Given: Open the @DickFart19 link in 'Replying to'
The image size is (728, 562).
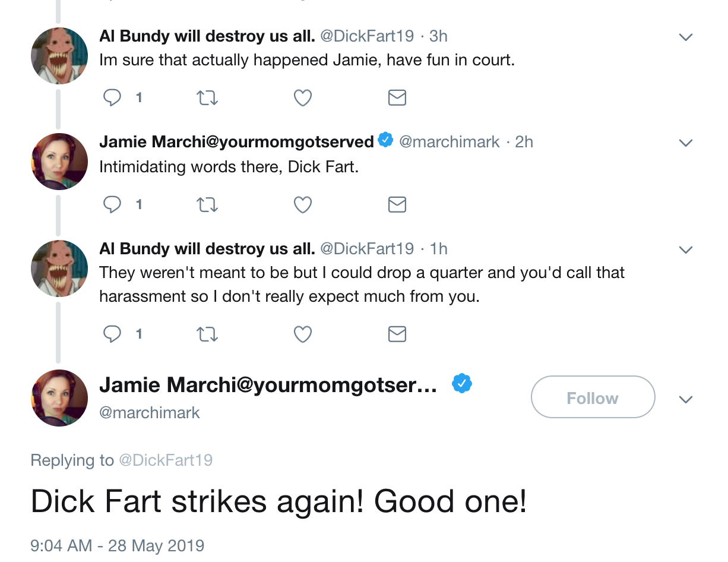Looking at the screenshot, I should click(166, 460).
